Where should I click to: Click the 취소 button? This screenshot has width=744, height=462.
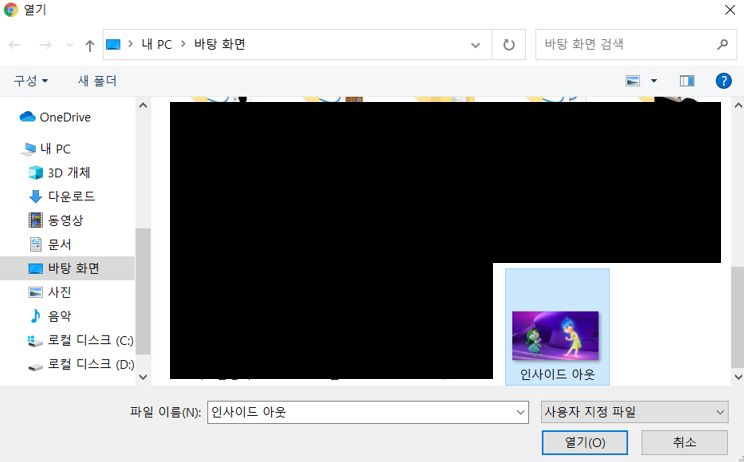[684, 443]
